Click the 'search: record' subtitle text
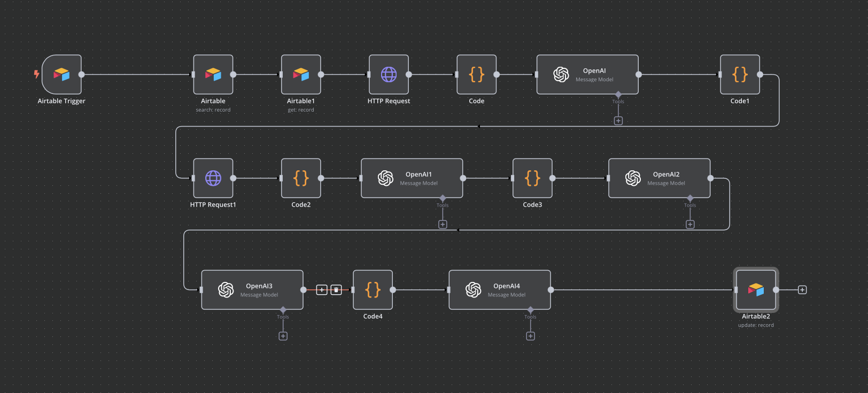The image size is (868, 393). pyautogui.click(x=213, y=110)
